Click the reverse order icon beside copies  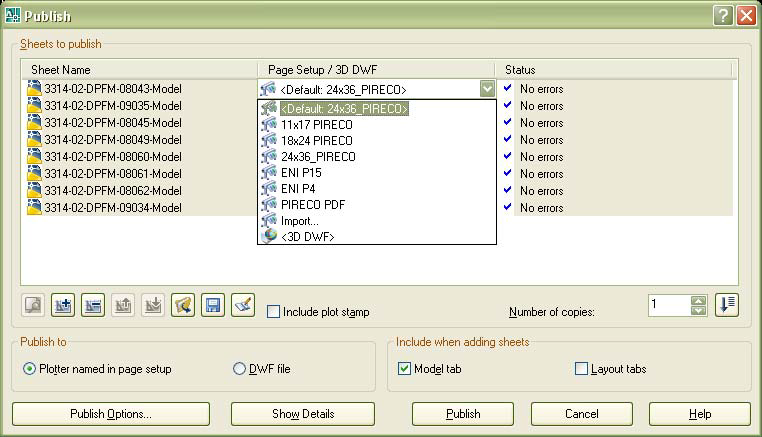click(x=727, y=305)
